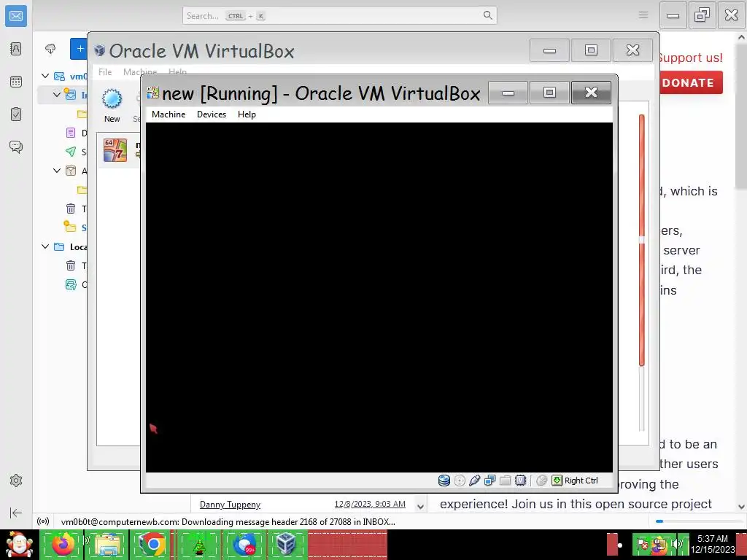This screenshot has width=747, height=560.
Task: Open Thunderbird Settings gear icon
Action: tap(16, 481)
